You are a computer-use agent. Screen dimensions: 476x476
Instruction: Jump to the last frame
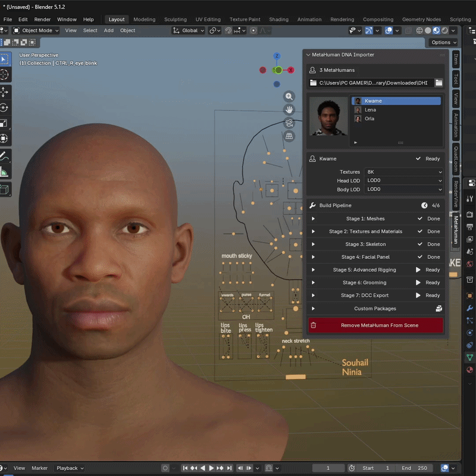pos(230,468)
